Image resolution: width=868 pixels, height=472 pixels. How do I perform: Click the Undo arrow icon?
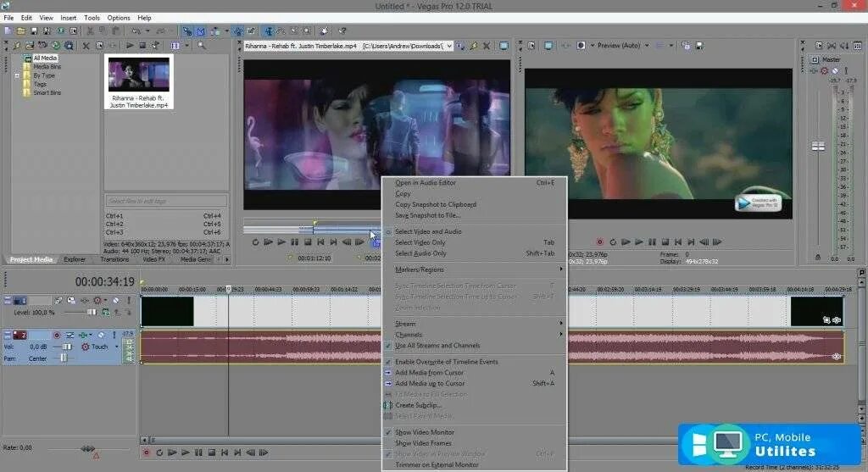pyautogui.click(x=136, y=31)
